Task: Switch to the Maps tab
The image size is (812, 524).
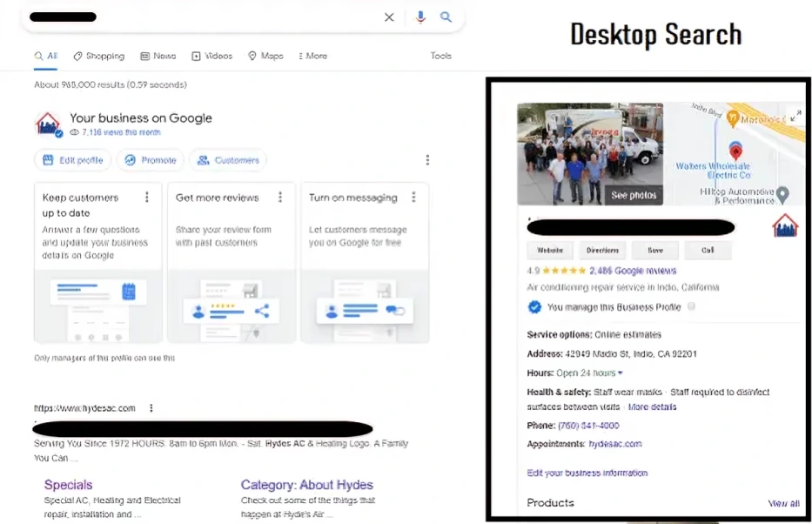Action: coord(265,56)
